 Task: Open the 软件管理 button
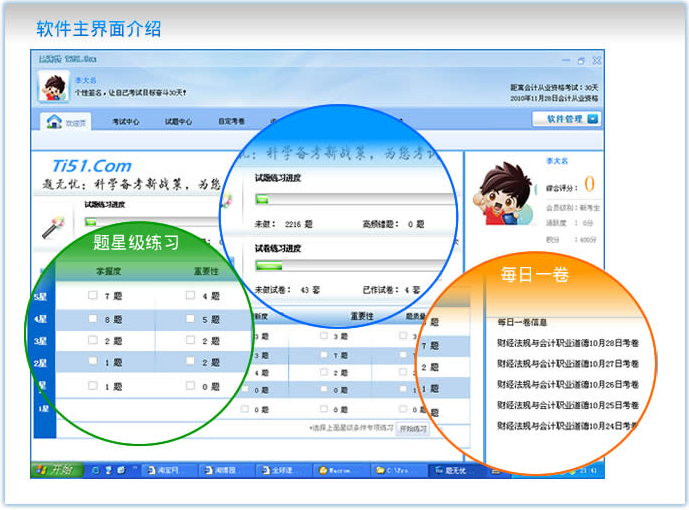tap(566, 119)
